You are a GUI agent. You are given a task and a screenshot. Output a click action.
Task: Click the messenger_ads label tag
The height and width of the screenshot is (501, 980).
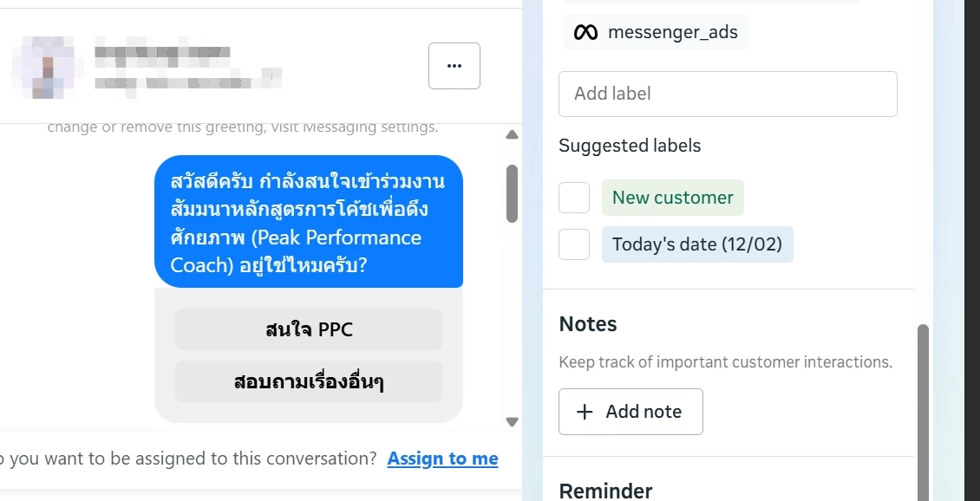pyautogui.click(x=656, y=32)
